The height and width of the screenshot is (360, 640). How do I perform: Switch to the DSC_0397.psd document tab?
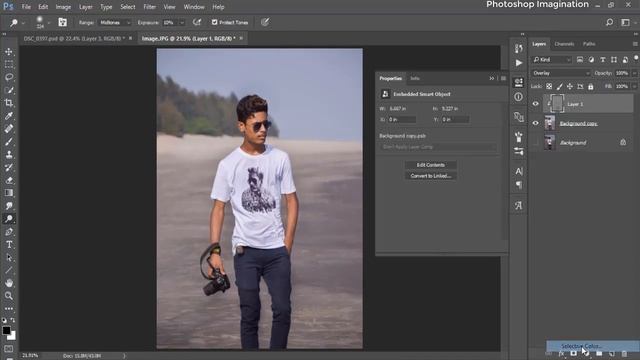[74, 38]
